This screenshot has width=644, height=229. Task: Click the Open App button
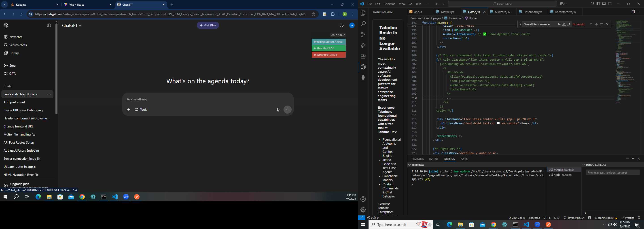(x=337, y=35)
